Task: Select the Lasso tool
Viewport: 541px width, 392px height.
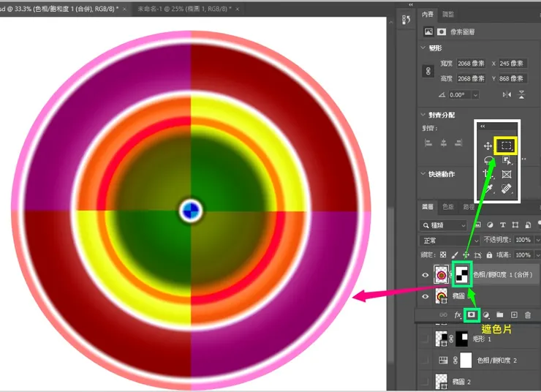Action: click(x=488, y=160)
